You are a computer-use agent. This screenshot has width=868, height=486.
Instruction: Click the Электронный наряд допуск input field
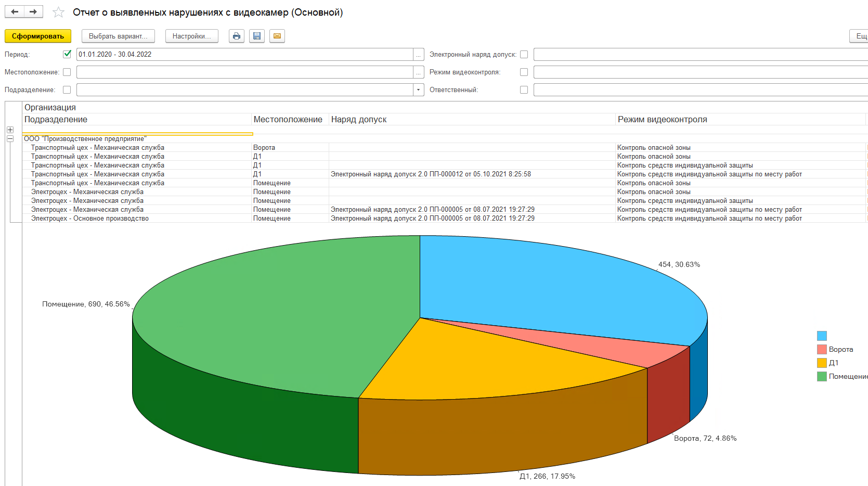pos(701,55)
